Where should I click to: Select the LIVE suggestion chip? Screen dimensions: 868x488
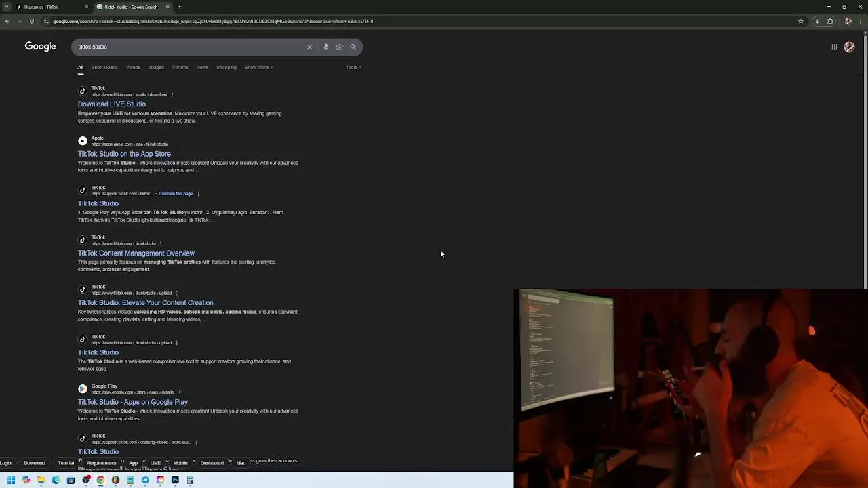(x=155, y=463)
